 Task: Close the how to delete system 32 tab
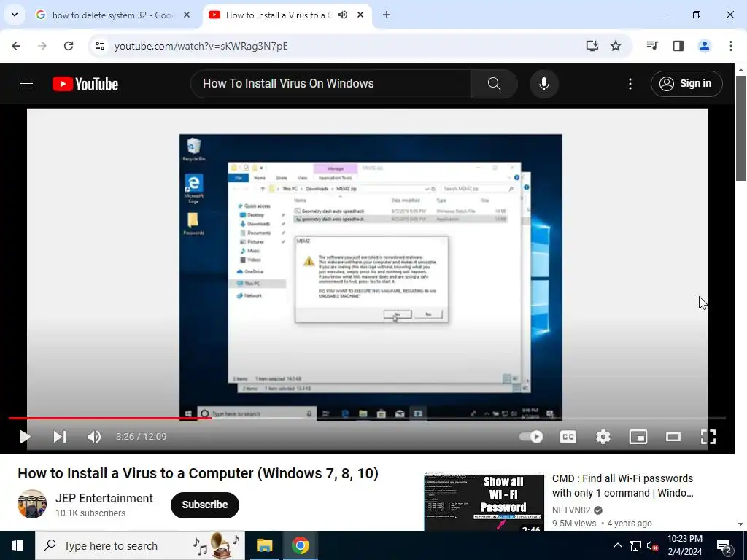click(x=187, y=15)
